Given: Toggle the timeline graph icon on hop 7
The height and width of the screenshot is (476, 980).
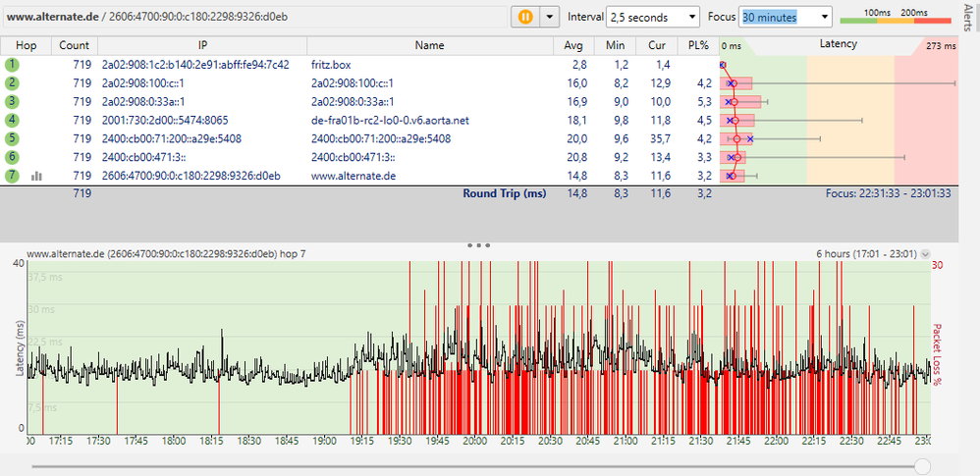Looking at the screenshot, I should tap(36, 176).
